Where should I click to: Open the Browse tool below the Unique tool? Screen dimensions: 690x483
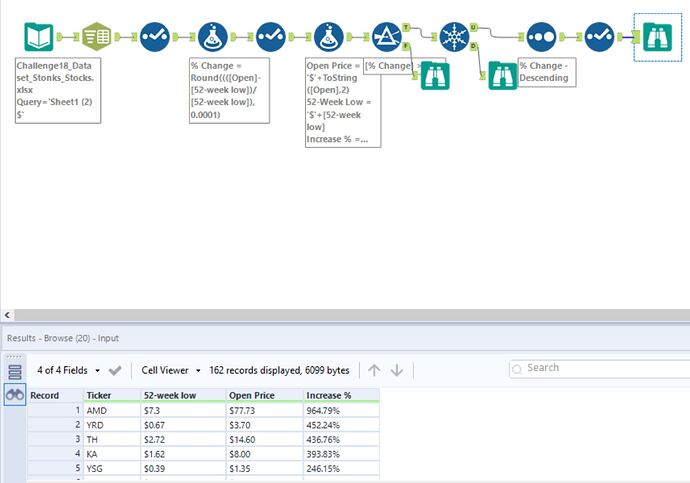point(503,75)
